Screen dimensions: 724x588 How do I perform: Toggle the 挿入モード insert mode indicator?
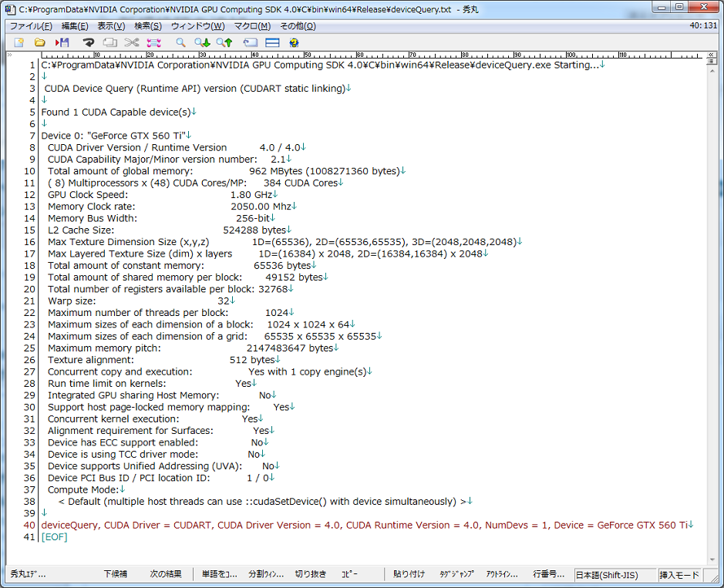point(679,575)
